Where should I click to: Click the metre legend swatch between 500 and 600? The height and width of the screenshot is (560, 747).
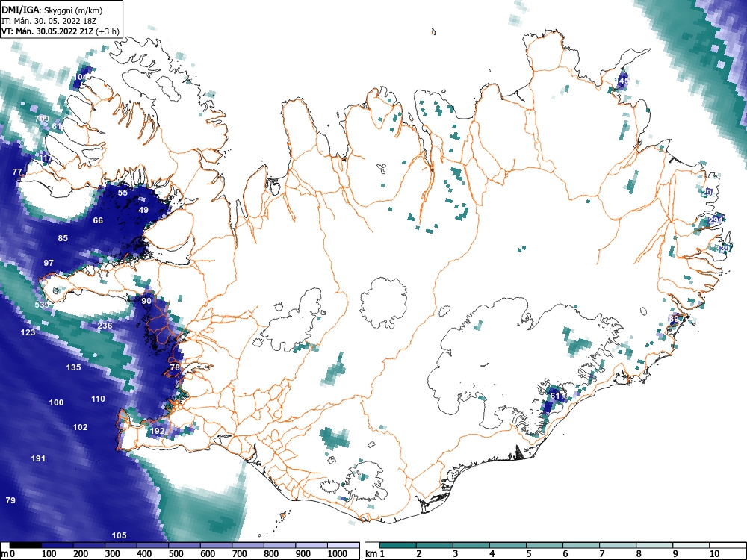[x=185, y=545]
